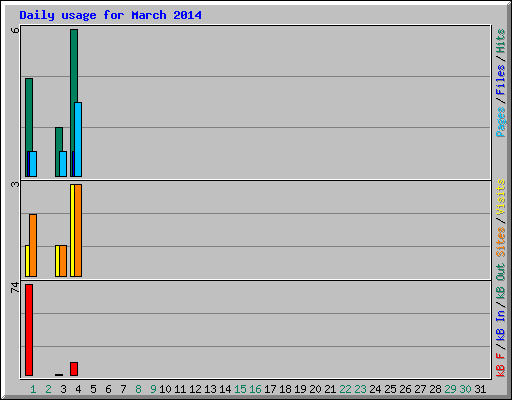The image size is (512, 400).
Task: Click the 'Visits' legend label
Action: (501, 197)
